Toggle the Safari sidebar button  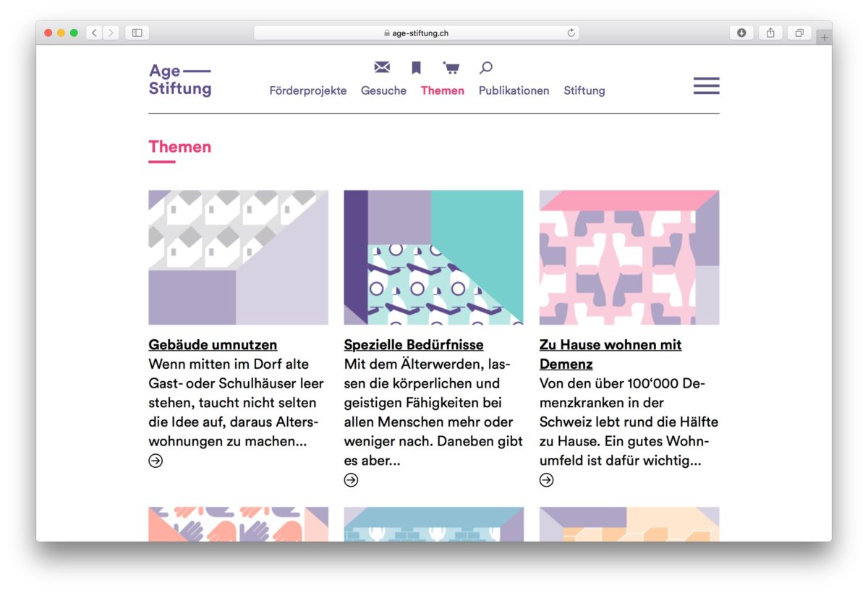[137, 33]
